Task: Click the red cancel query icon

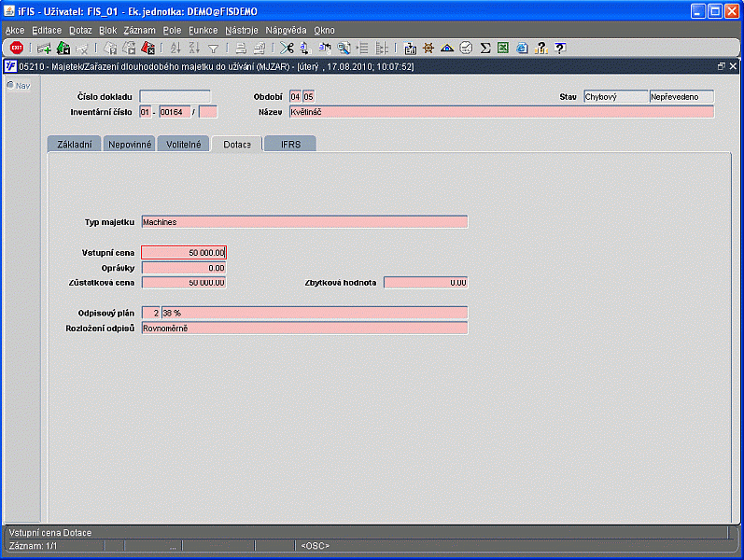Action: click(147, 48)
